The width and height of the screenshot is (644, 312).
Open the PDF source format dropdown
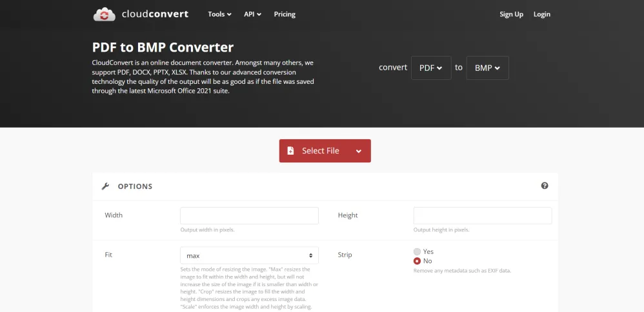coord(431,68)
